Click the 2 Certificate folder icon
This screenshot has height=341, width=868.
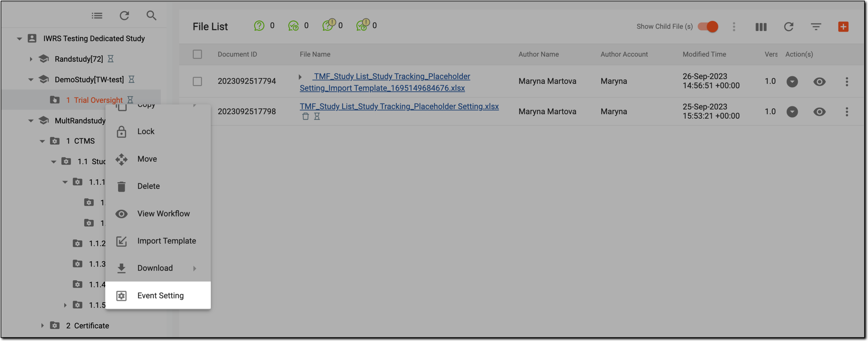pyautogui.click(x=55, y=326)
